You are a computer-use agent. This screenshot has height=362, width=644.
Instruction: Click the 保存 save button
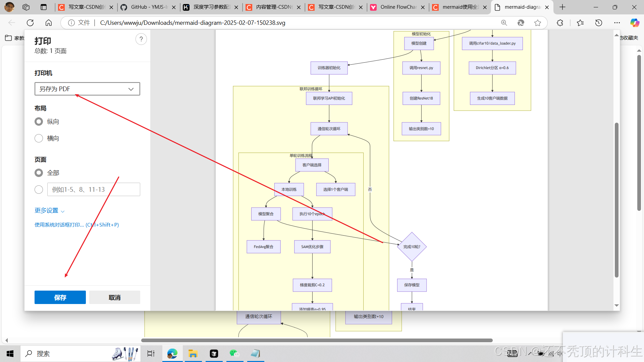pyautogui.click(x=60, y=298)
